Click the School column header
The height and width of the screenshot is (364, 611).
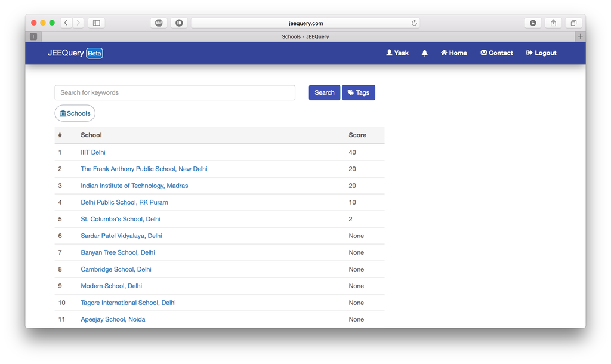(91, 135)
